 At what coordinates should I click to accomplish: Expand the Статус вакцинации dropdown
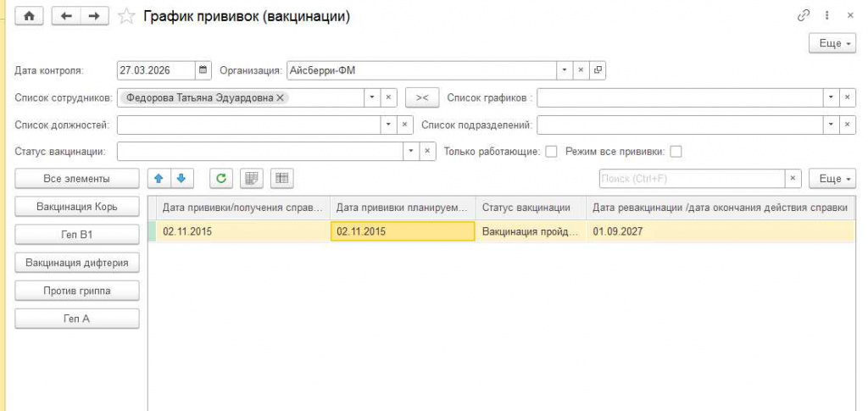click(411, 151)
